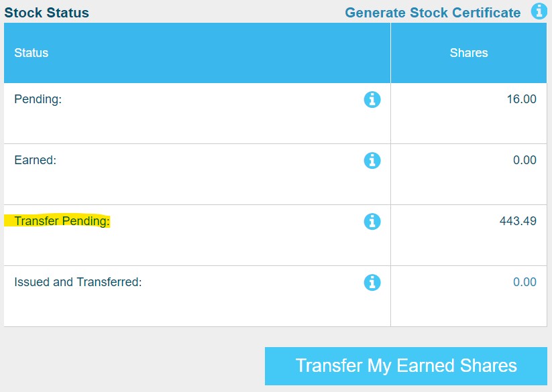Viewport: 552px width, 392px height.
Task: Click the Transfer My Earned Shares button
Action: (406, 366)
